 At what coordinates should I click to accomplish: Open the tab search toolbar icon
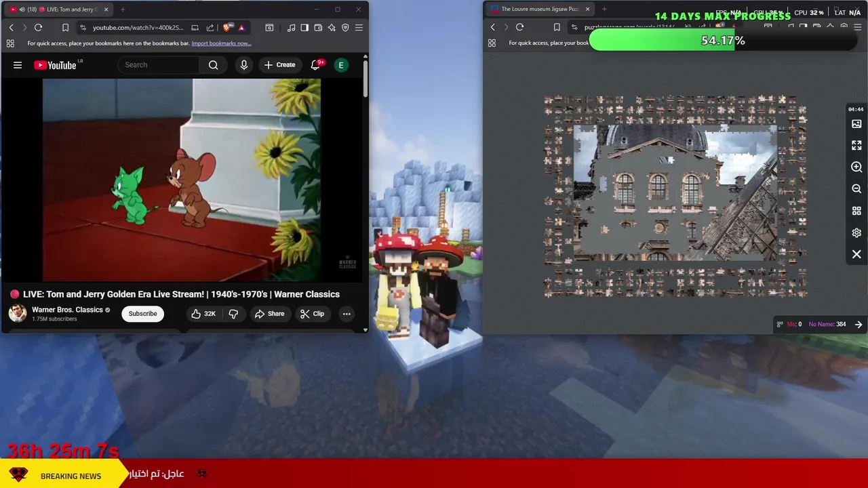[x=269, y=27]
